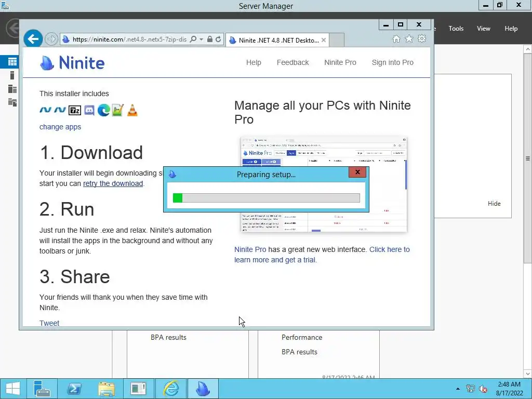Open Server Manager from taskbar
Screen dimensions: 532x399
[x=42, y=389]
